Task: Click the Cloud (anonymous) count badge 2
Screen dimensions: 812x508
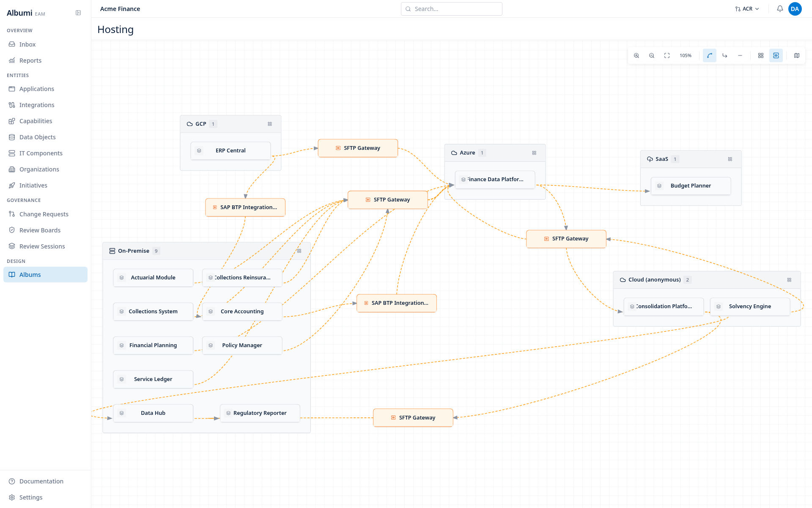Action: point(688,280)
